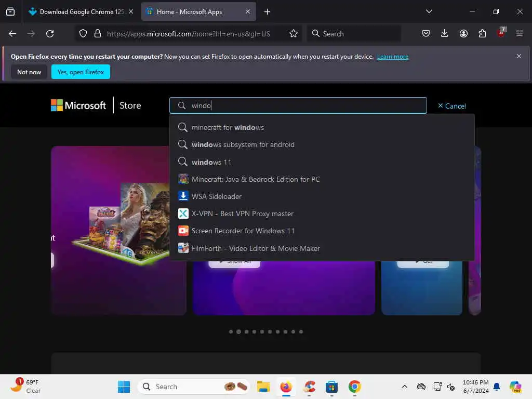Screen dimensions: 532x399
Task: Open muted volume tray icon
Action: click(x=451, y=387)
